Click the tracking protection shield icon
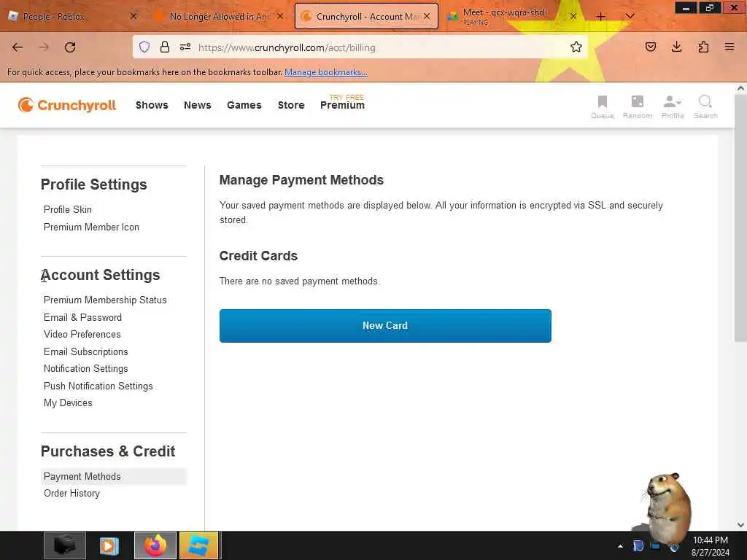Image resolution: width=747 pixels, height=560 pixels. pos(144,47)
